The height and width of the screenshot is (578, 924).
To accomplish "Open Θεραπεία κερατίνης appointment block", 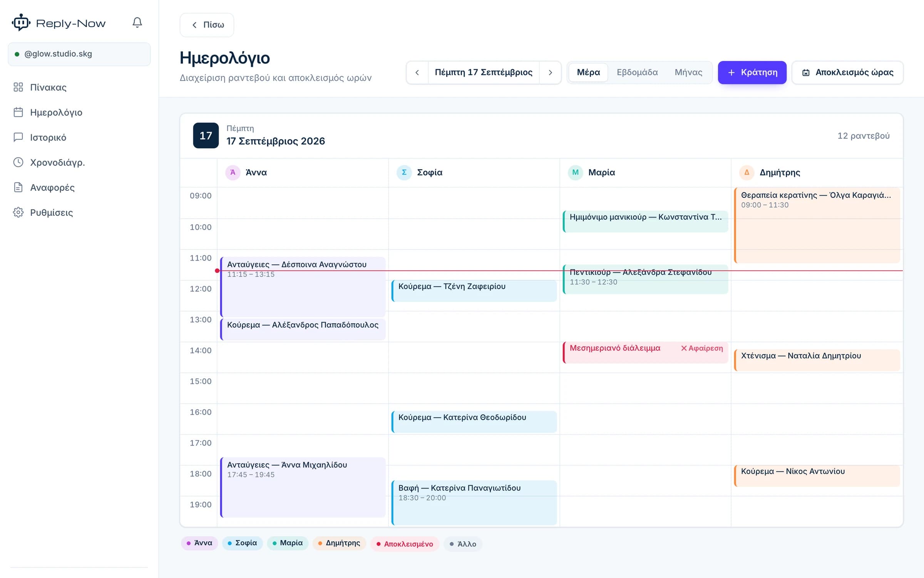I will click(817, 225).
